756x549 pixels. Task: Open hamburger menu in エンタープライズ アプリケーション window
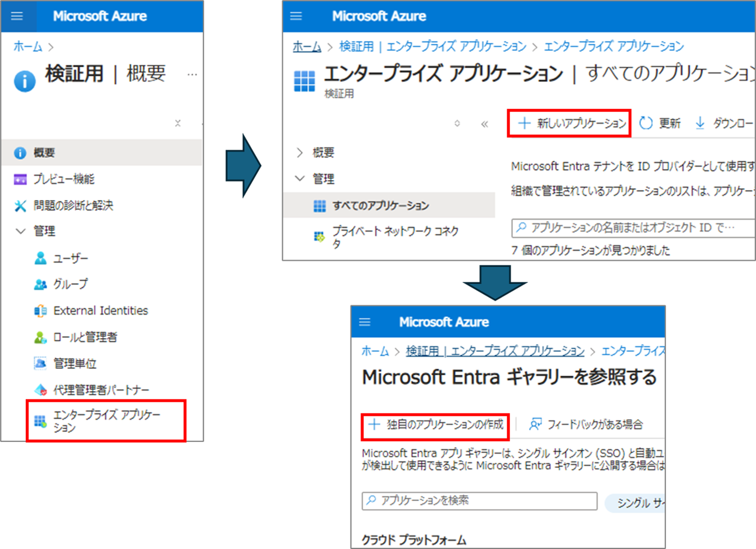tap(296, 16)
